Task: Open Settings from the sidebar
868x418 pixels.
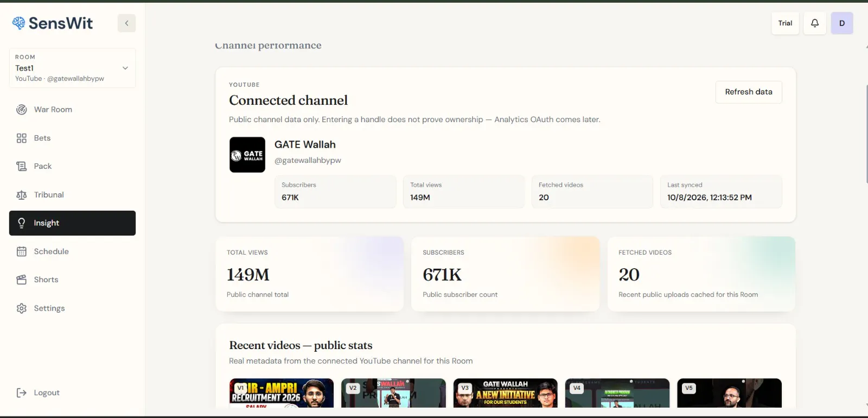Action: click(x=72, y=308)
